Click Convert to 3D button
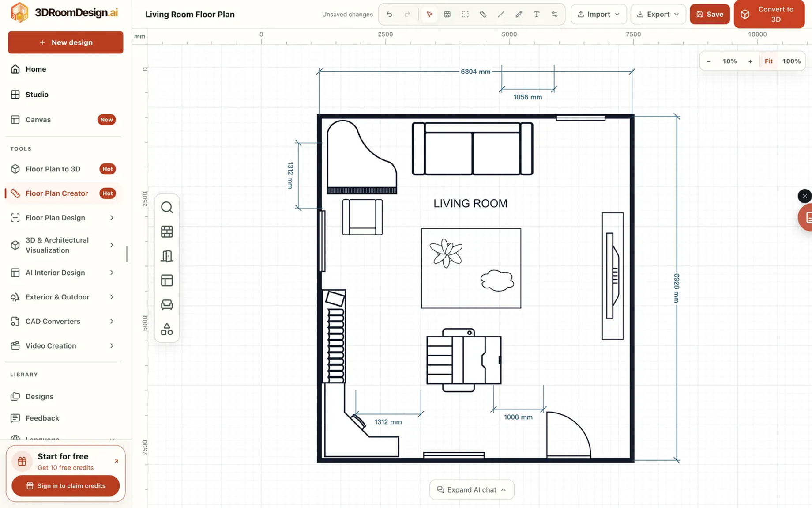Viewport: 812px width, 508px height. [769, 14]
